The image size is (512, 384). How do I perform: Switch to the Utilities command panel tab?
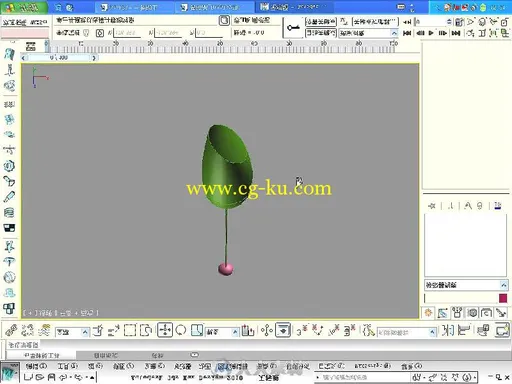[501, 313]
